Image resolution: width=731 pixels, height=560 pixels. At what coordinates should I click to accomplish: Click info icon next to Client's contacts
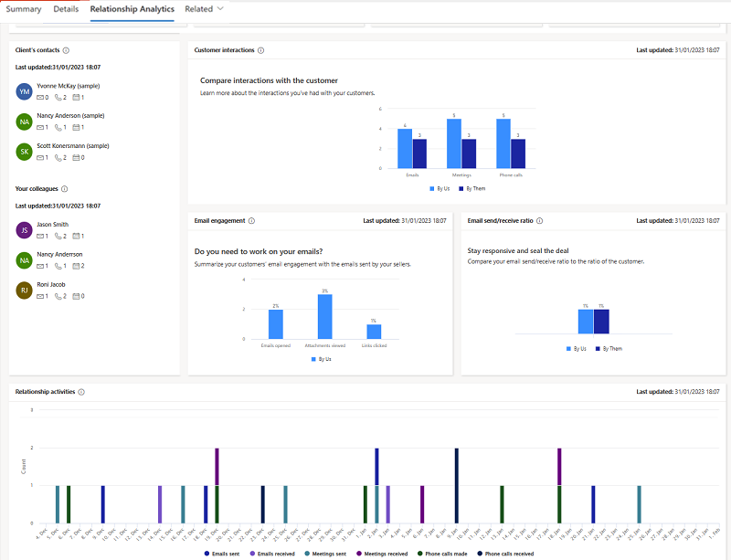(67, 51)
